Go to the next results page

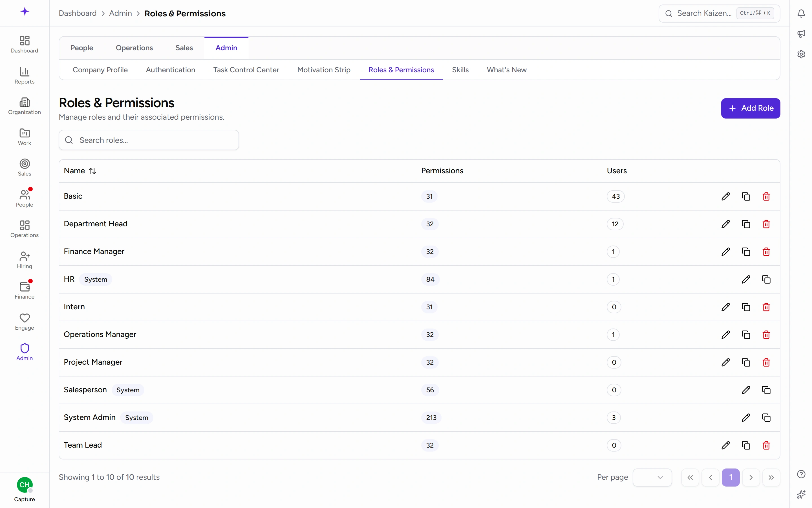[x=751, y=477]
